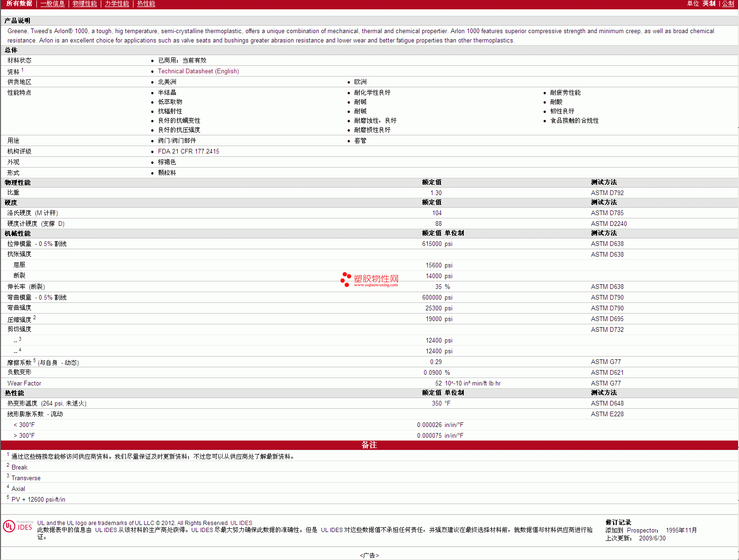Click the 615000 psi tensile modulus value
739x560 pixels.
[437, 244]
